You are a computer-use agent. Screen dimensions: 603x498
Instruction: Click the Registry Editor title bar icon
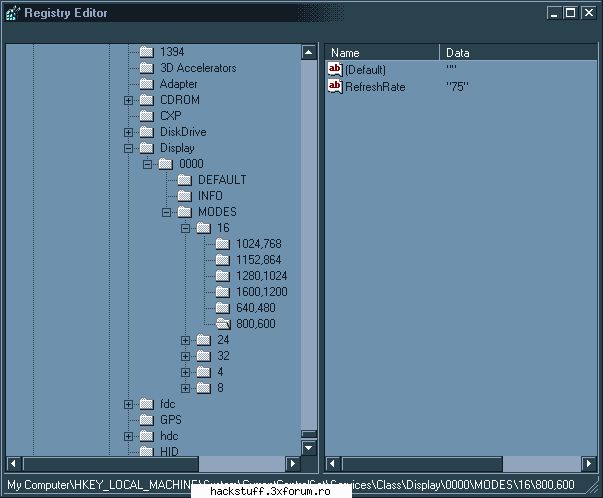coord(13,13)
